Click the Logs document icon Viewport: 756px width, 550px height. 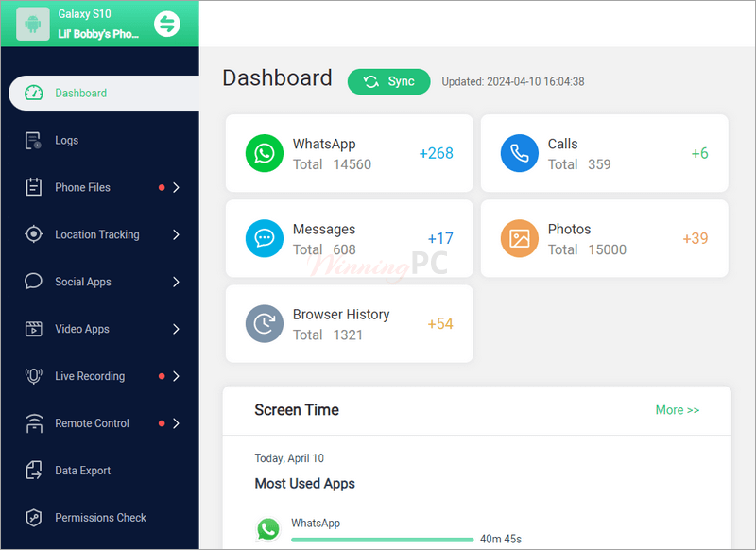coord(33,140)
